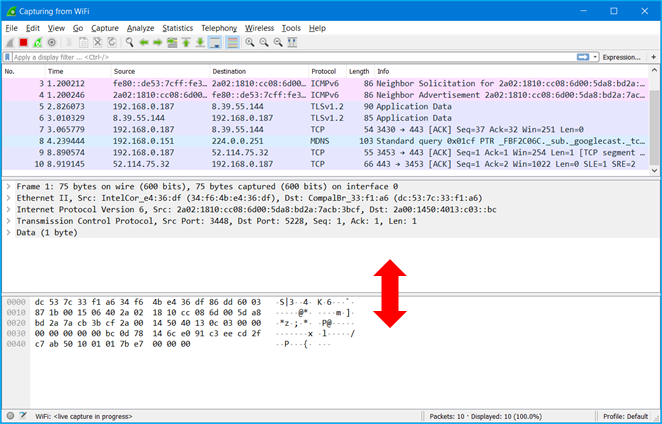Click packet list scrollbar down arrow
Viewport: 662px width, 424px height.
[x=654, y=171]
